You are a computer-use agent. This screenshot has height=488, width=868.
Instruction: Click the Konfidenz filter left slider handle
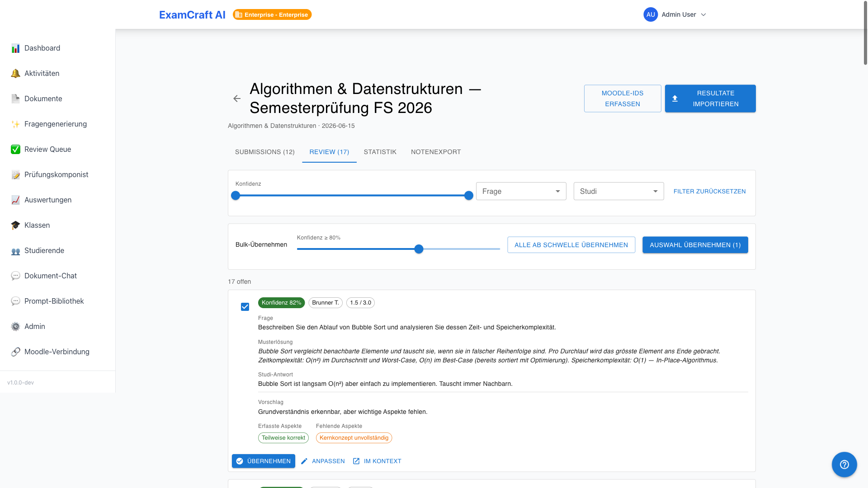[236, 195]
